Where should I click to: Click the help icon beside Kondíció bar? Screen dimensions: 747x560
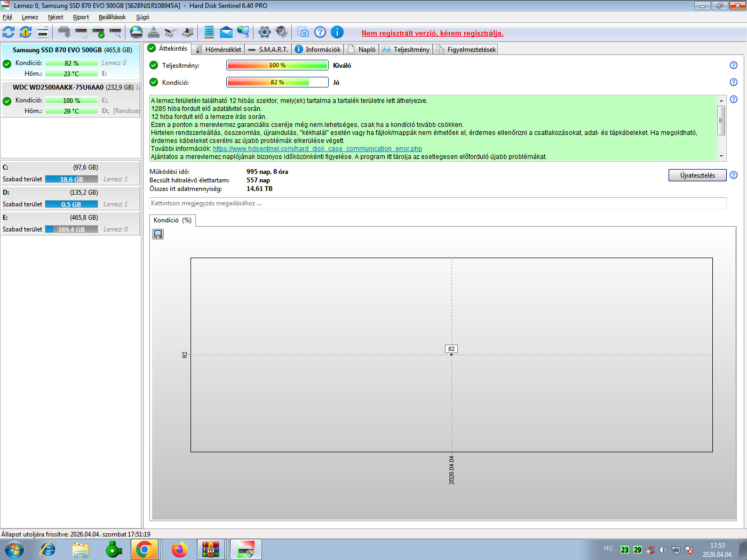pos(734,82)
